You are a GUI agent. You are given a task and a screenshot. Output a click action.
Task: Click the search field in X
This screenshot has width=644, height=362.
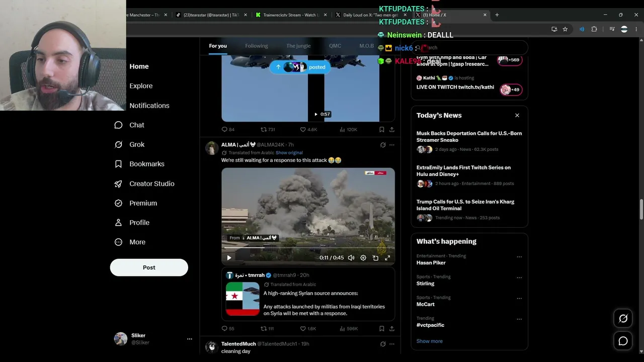[x=469, y=48]
